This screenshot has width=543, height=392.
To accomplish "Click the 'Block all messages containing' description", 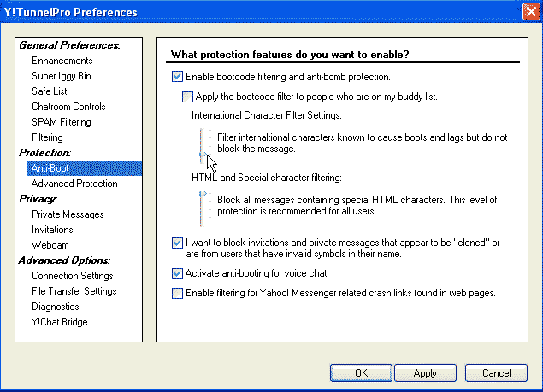I will coord(357,205).
